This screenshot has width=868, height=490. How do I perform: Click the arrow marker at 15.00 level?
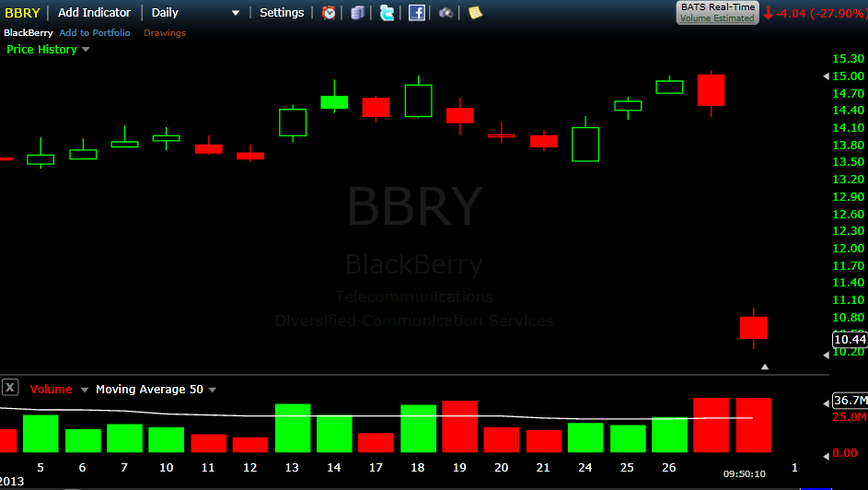click(x=826, y=76)
